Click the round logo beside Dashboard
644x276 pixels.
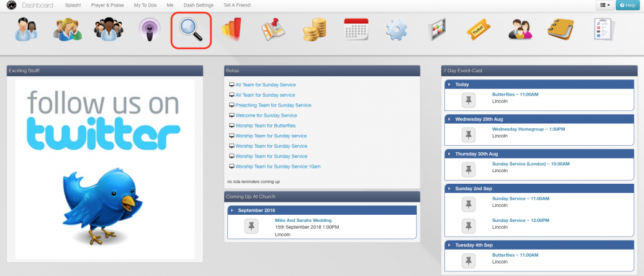11,5
